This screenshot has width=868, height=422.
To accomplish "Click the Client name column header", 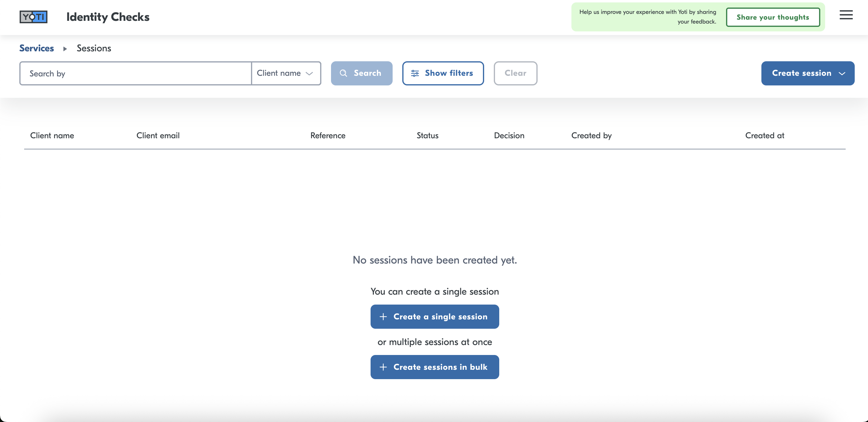I will tap(52, 136).
